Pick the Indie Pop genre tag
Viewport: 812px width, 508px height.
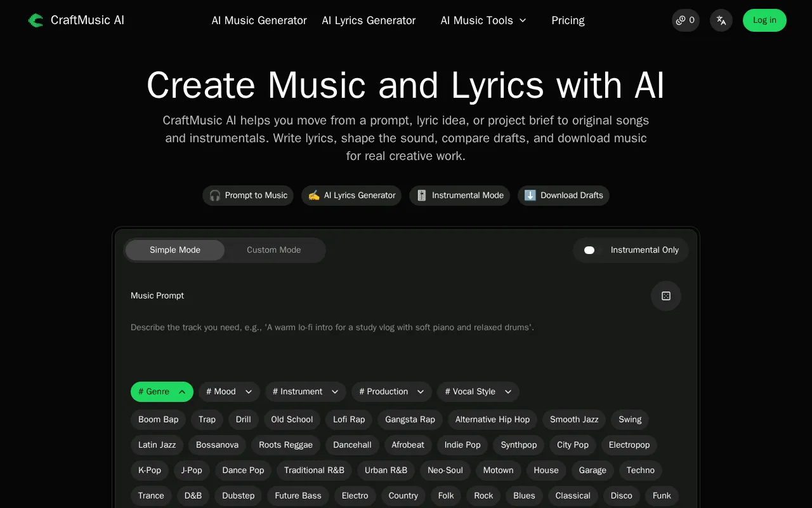point(462,445)
